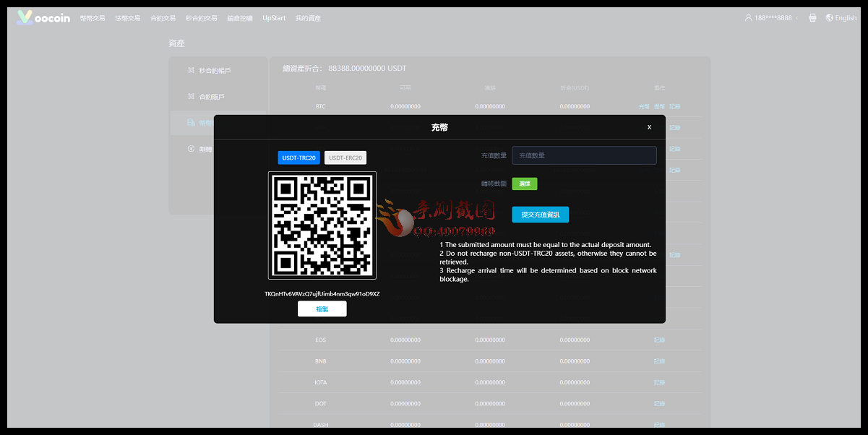Image resolution: width=868 pixels, height=435 pixels.
Task: Click the 轉帳截圖 label in dialog
Action: point(493,184)
